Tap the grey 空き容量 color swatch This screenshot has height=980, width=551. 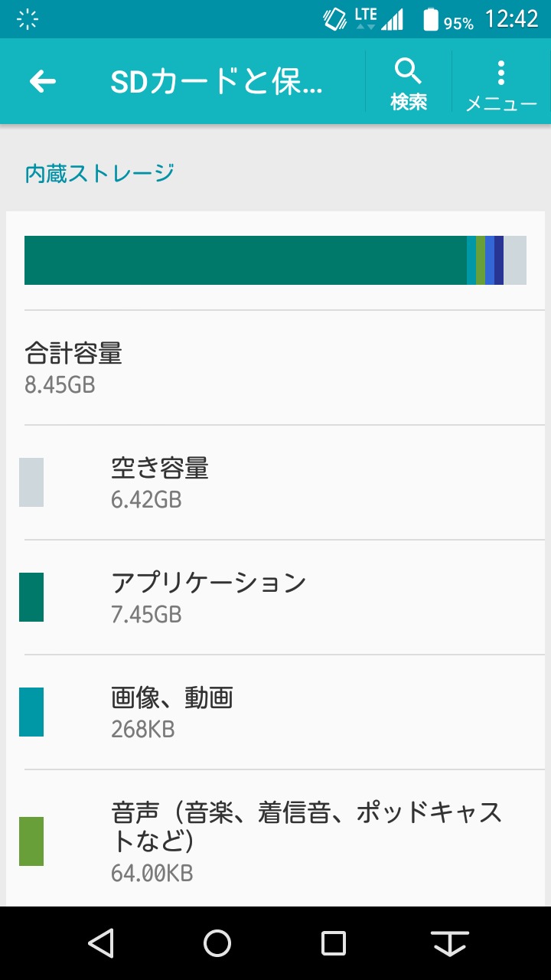point(31,482)
